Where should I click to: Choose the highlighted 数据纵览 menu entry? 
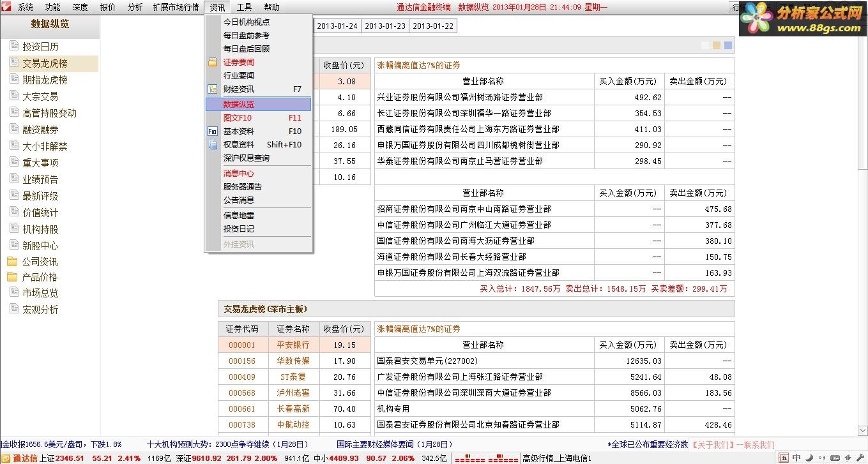pos(259,104)
